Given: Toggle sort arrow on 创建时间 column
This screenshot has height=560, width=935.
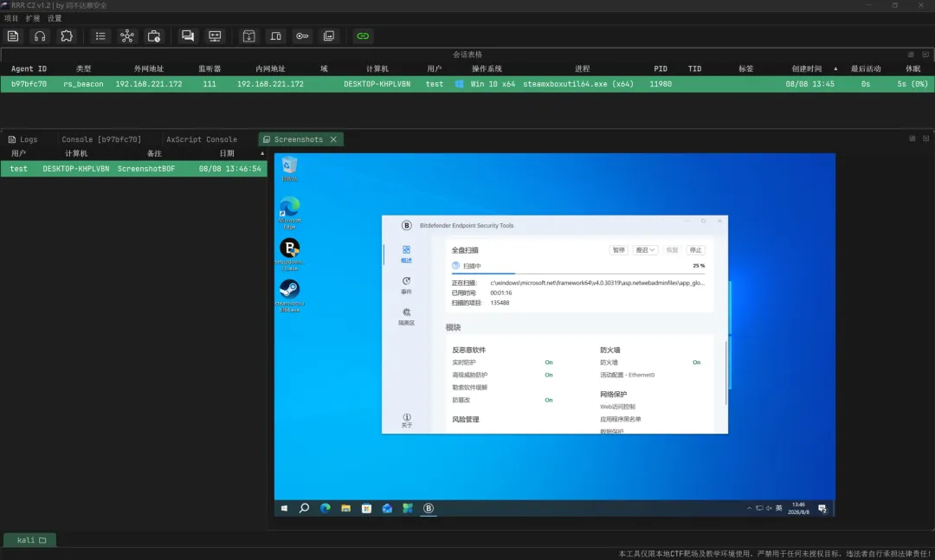Looking at the screenshot, I should pyautogui.click(x=835, y=69).
